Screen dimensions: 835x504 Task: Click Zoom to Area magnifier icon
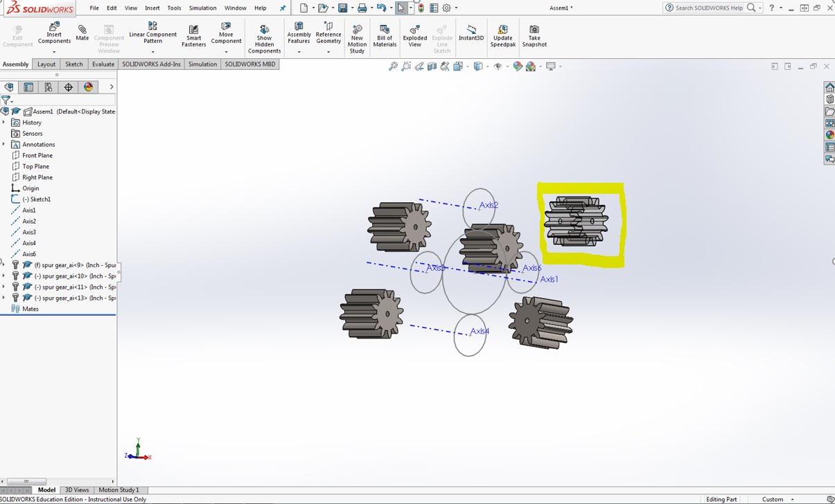click(x=406, y=66)
